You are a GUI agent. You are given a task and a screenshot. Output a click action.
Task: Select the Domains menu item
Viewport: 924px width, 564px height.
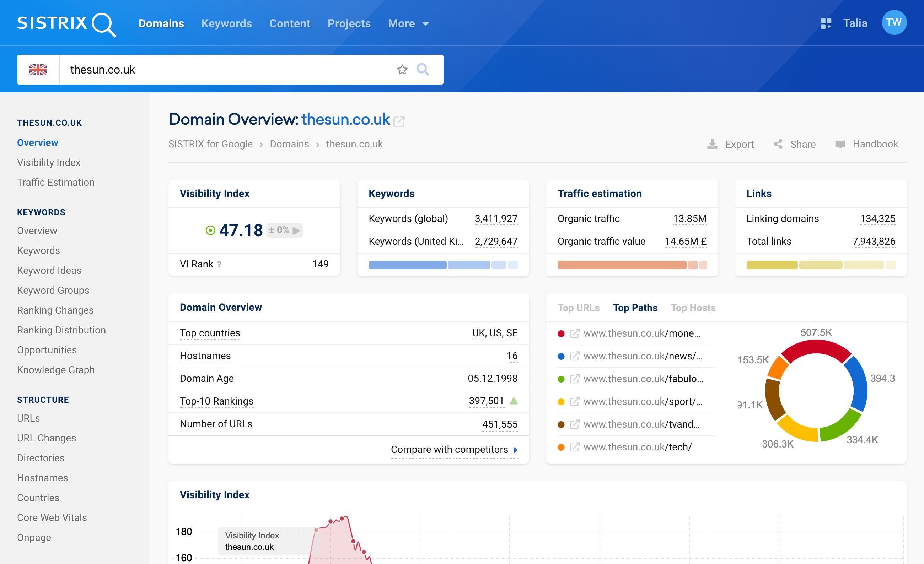point(161,23)
